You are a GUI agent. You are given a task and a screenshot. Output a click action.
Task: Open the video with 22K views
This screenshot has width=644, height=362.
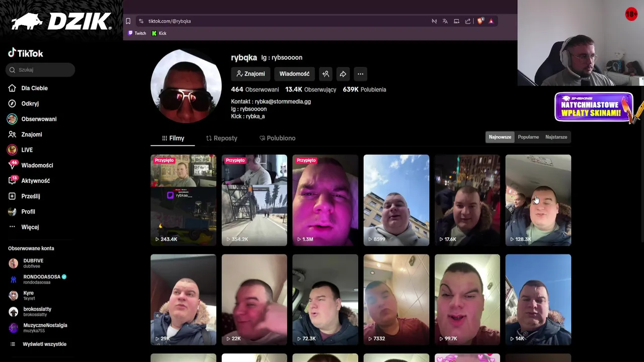(254, 300)
